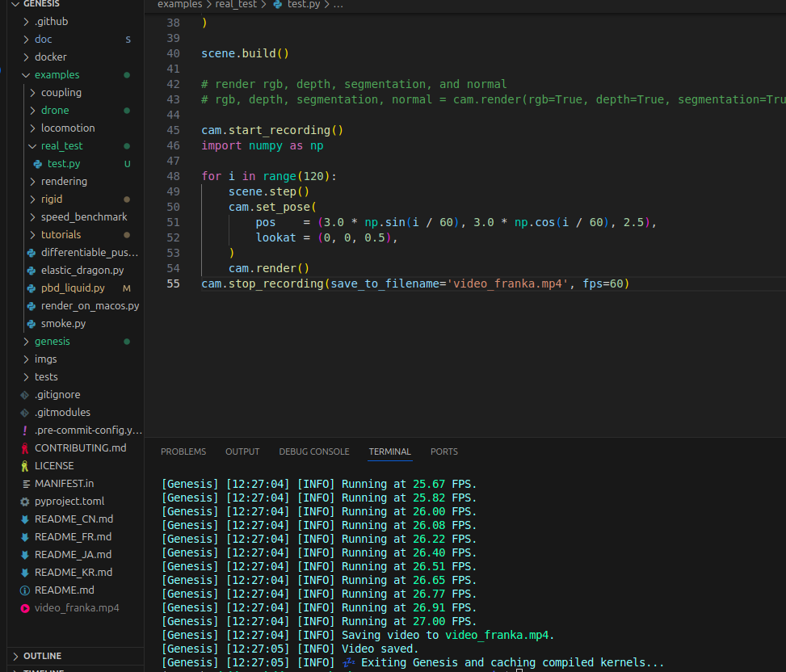The image size is (786, 672).
Task: Expand the genesis folder
Action: point(52,342)
